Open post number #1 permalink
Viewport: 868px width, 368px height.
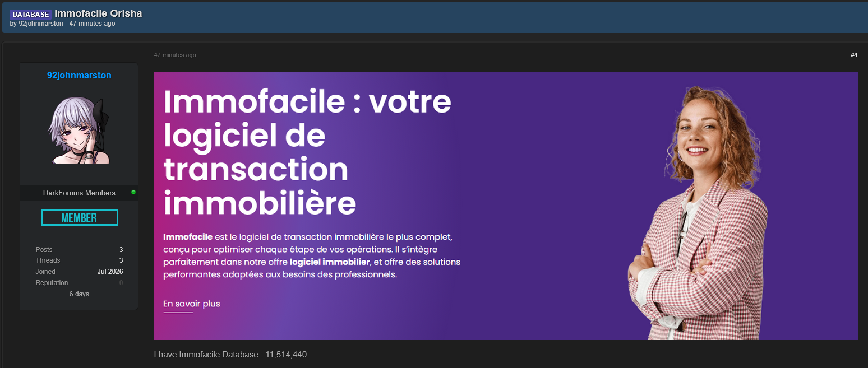click(x=854, y=55)
